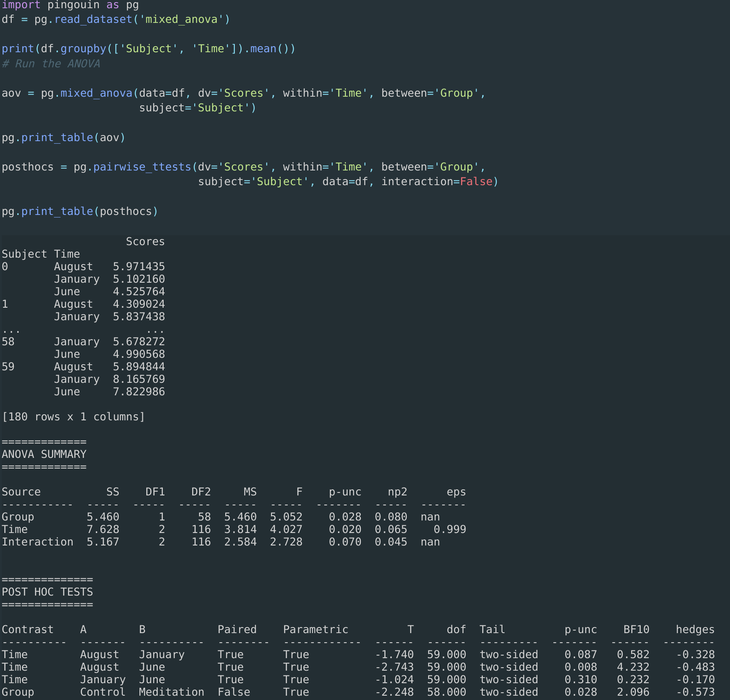
Task: Click the subject='Subject' parameter
Action: tap(197, 107)
